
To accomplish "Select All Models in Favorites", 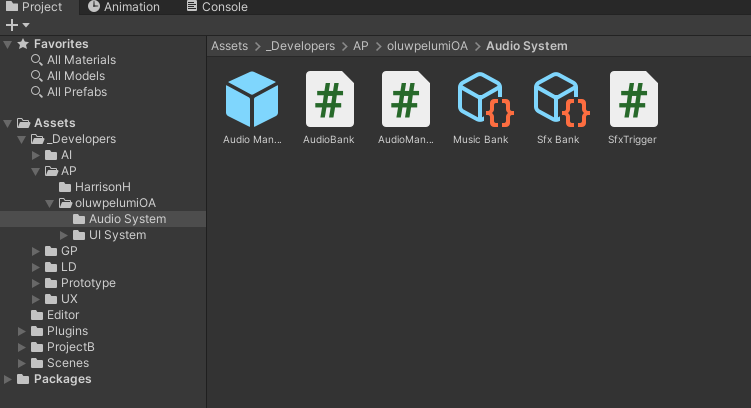I will click(75, 76).
